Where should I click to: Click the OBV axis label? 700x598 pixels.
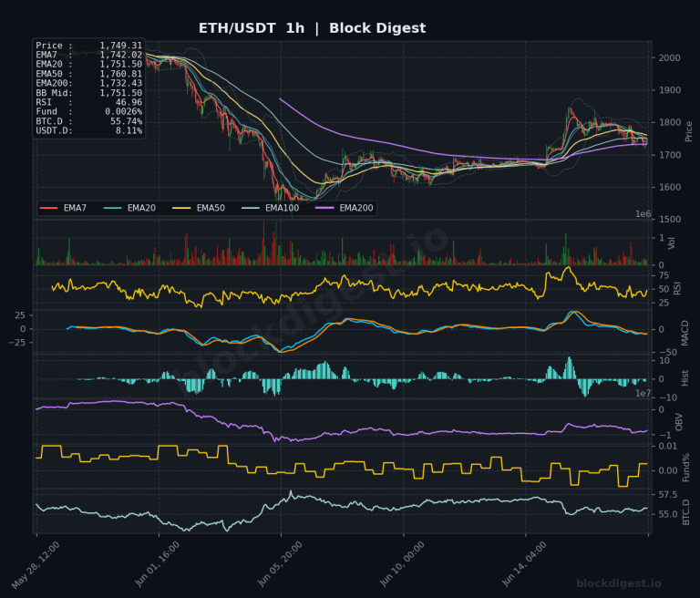pyautogui.click(x=679, y=422)
